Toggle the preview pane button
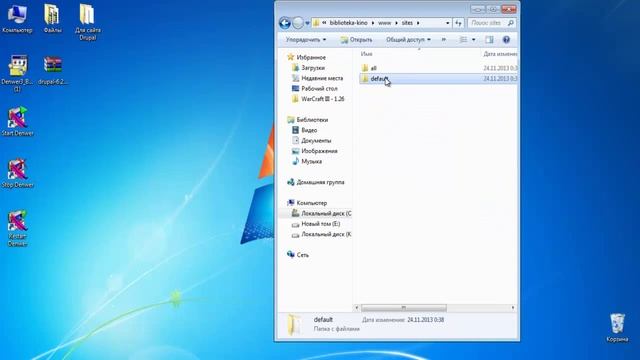640x360 pixels. [489, 40]
